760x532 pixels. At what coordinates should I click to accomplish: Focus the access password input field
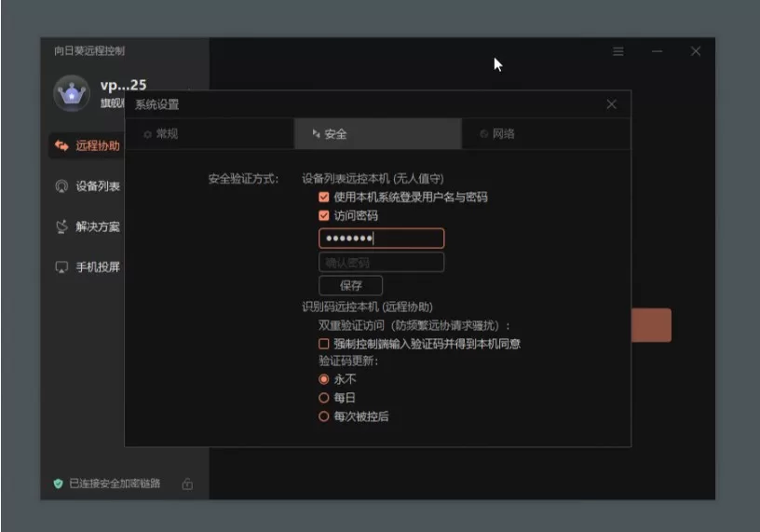coord(382,239)
